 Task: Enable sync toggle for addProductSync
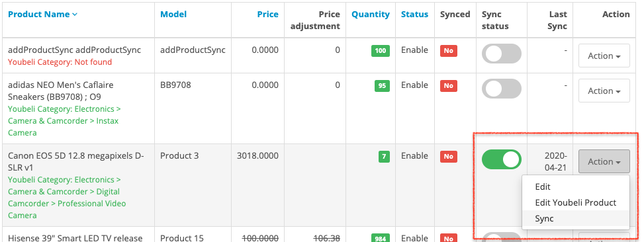(502, 54)
